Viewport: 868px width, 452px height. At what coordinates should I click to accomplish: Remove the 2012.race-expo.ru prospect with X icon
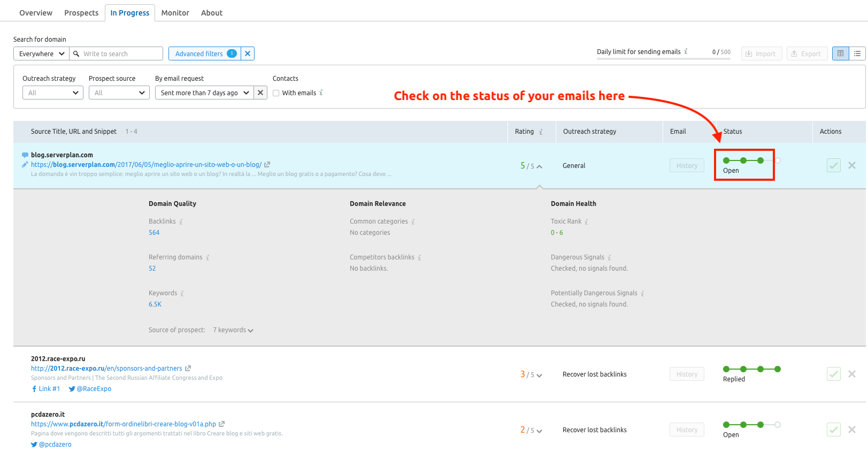852,374
